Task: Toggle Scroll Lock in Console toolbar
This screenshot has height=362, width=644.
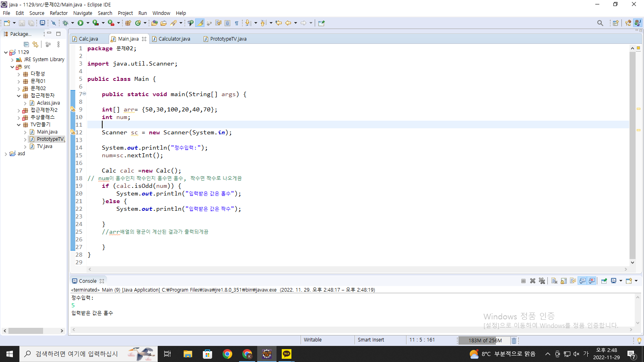Action: click(x=563, y=281)
